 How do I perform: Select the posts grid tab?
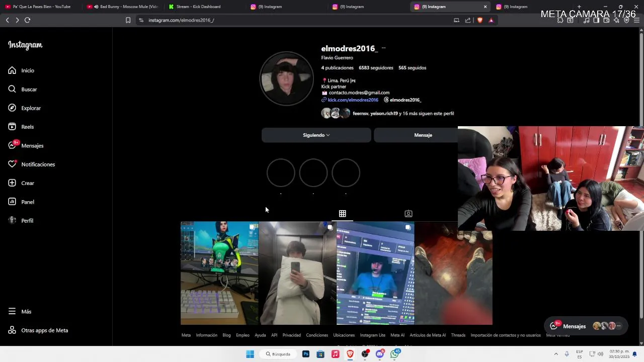click(342, 214)
